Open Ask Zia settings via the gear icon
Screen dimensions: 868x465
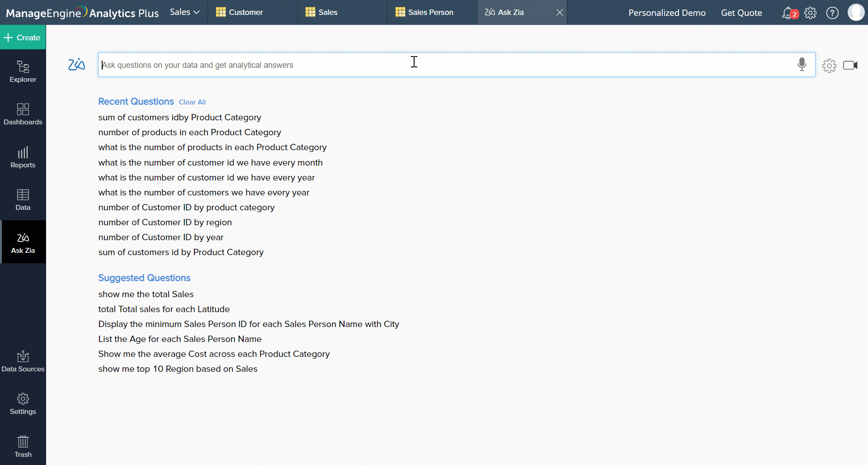(x=829, y=65)
